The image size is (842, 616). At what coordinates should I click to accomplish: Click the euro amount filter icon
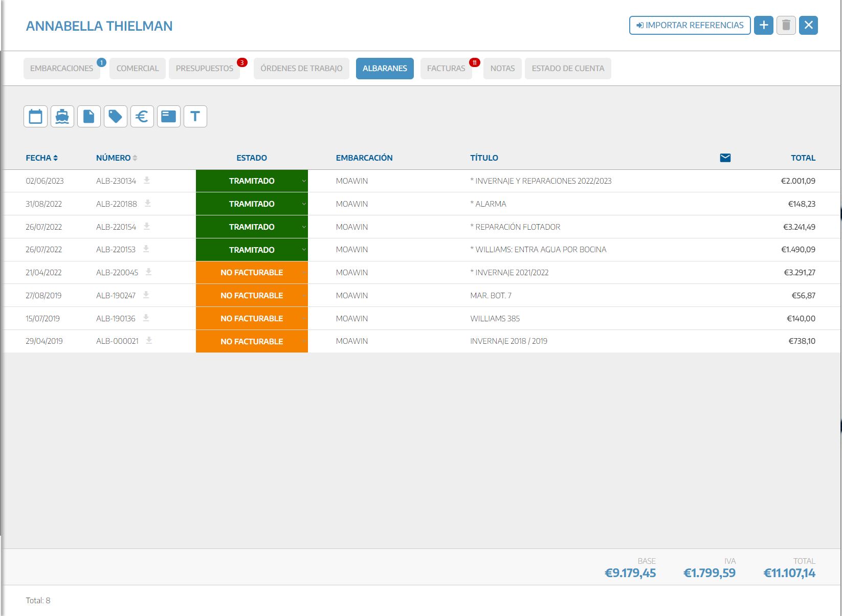(x=142, y=117)
